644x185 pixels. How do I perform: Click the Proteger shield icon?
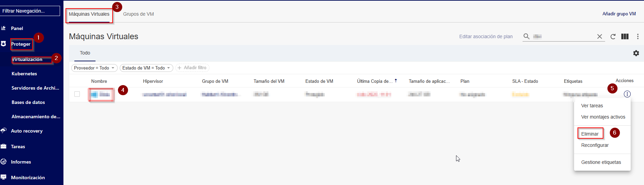(3, 44)
